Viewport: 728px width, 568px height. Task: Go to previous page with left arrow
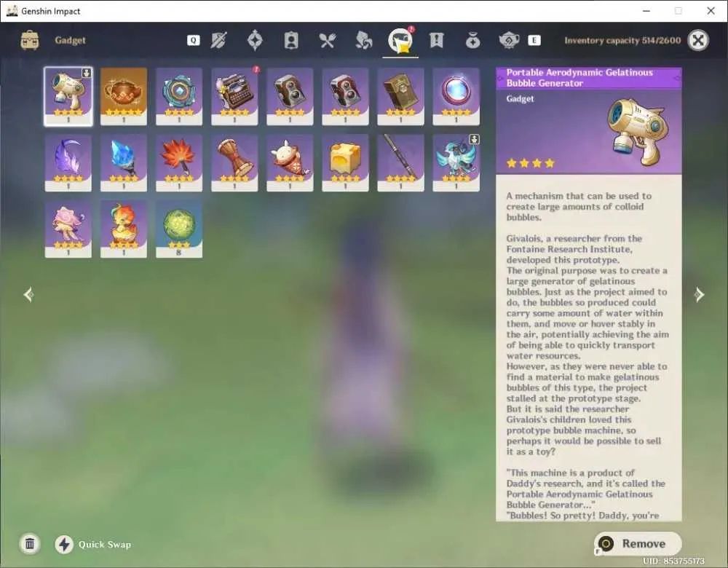click(29, 294)
